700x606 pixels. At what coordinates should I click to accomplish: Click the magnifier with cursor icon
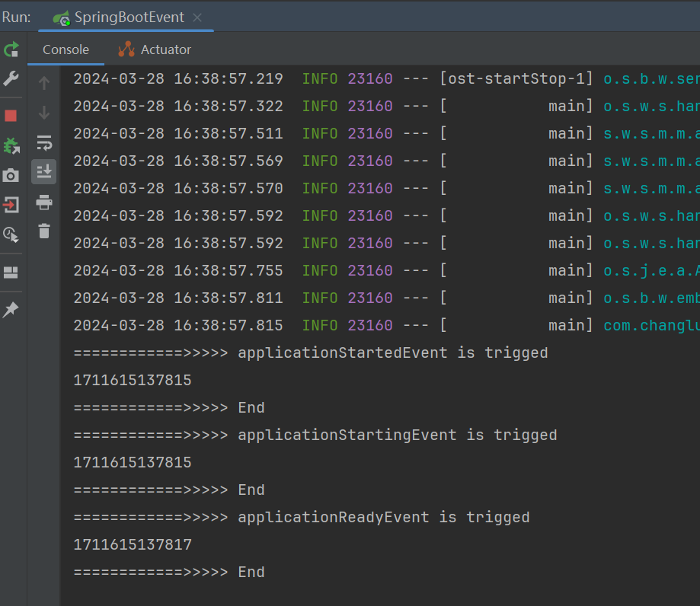pos(11,234)
